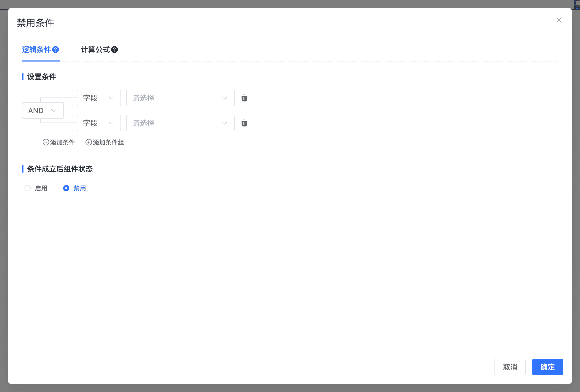This screenshot has width=580, height=392.
Task: Click help icon beside 计算公式
Action: [114, 50]
